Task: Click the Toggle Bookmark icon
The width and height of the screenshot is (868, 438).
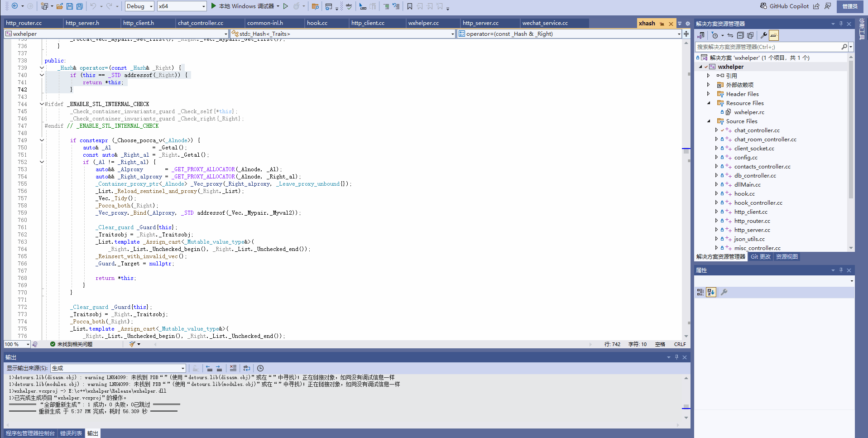Action: (x=410, y=6)
